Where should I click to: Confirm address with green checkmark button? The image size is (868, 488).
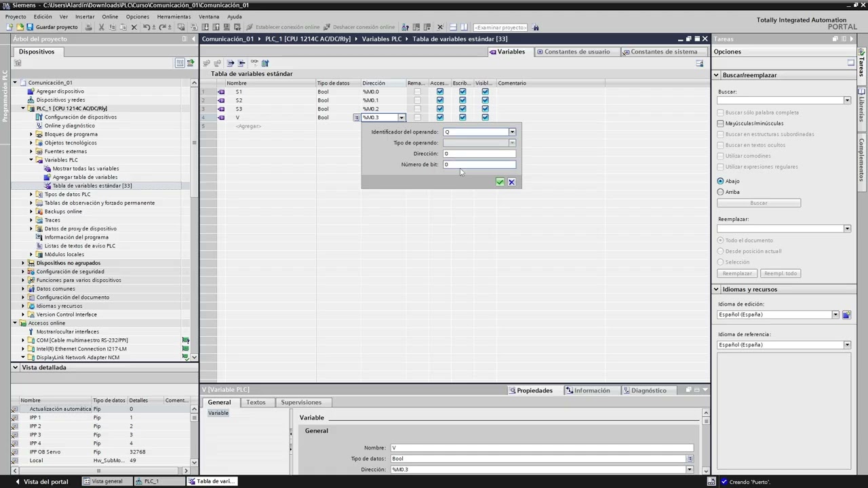[500, 182]
